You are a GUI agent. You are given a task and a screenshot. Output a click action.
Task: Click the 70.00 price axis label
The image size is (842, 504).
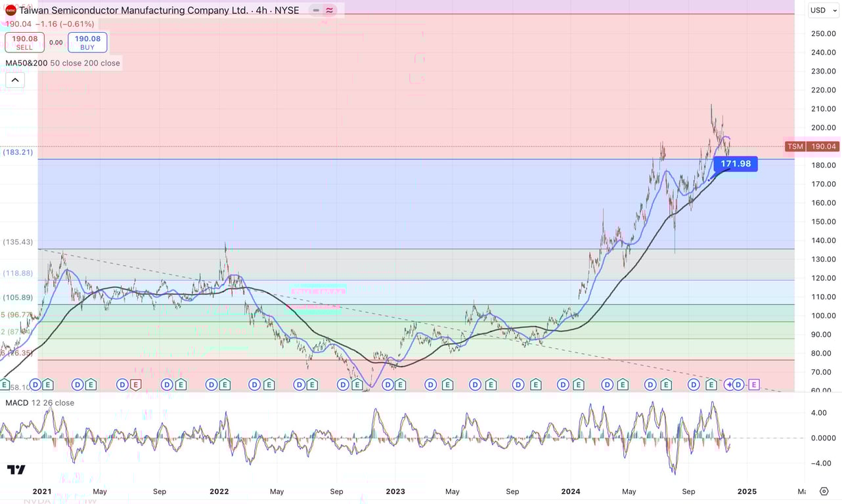point(823,372)
